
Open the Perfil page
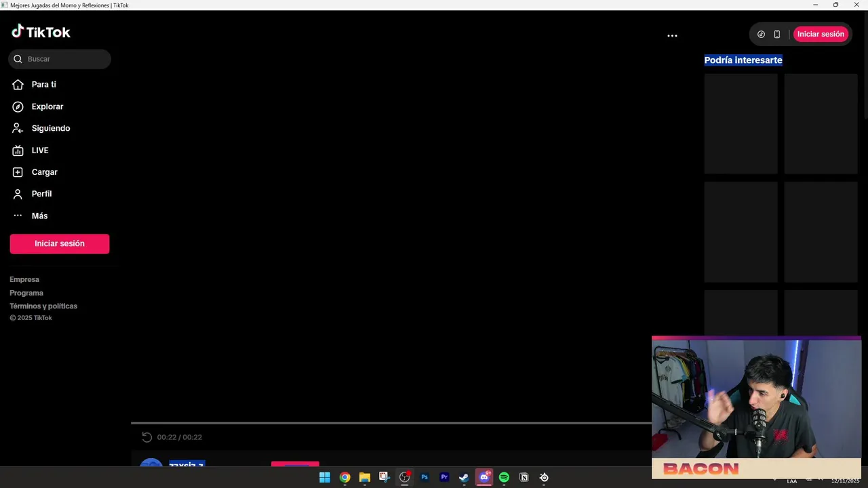(x=41, y=194)
